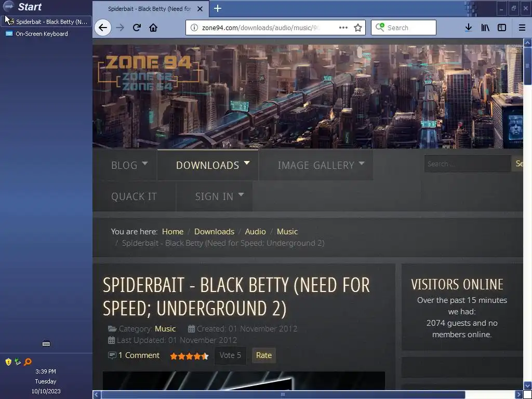Click the horizontal scrollbar left arrow
This screenshot has height=399, width=532.
coord(97,394)
